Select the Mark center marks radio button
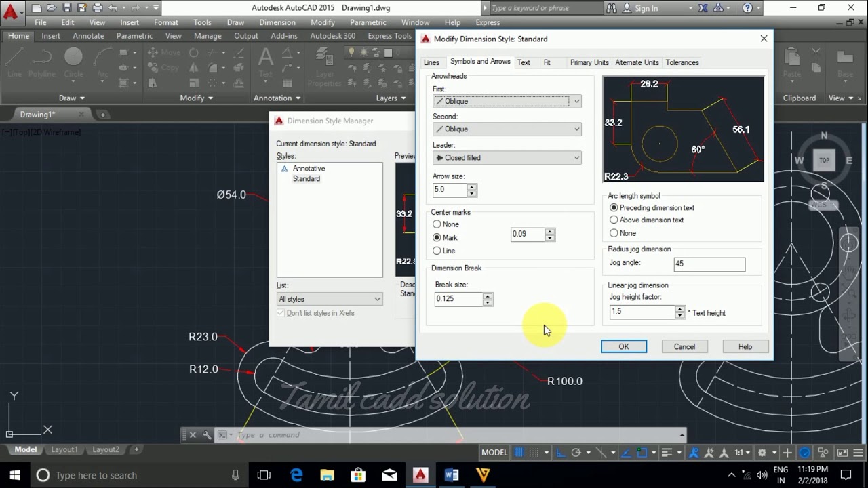Image resolution: width=868 pixels, height=488 pixels. pyautogui.click(x=437, y=238)
